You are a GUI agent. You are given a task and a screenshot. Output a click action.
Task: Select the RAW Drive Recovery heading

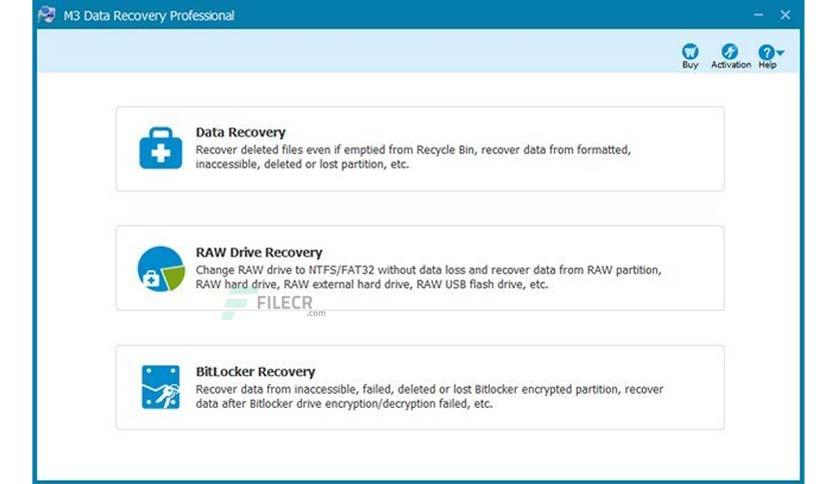pyautogui.click(x=259, y=252)
